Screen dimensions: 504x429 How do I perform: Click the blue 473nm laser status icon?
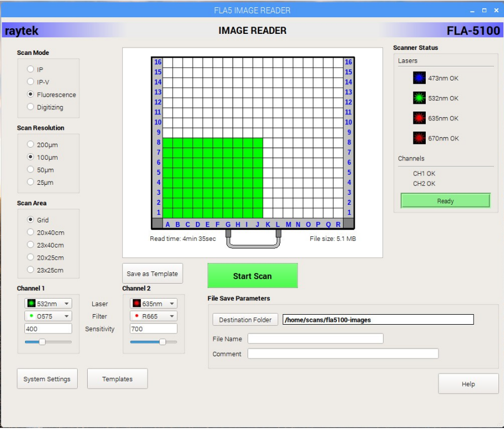[419, 78]
